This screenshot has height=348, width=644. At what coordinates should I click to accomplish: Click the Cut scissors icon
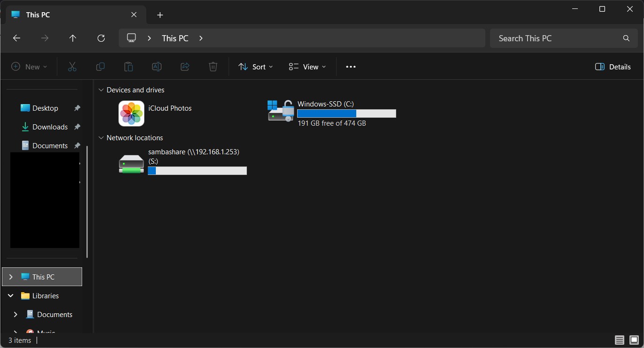point(72,67)
